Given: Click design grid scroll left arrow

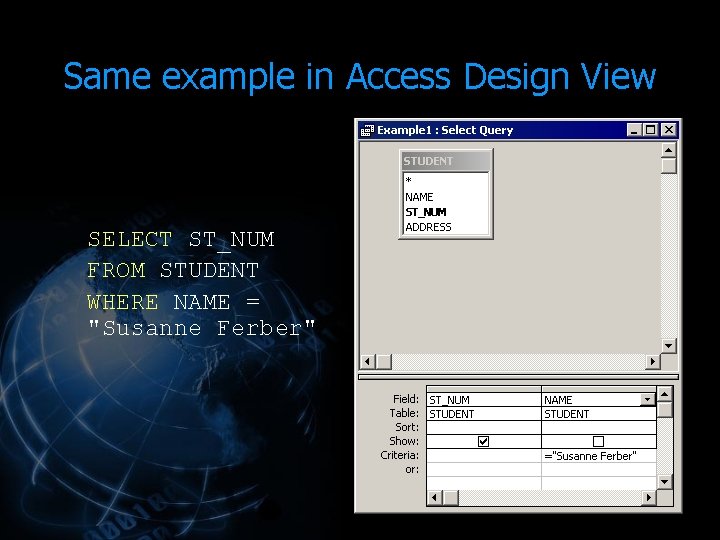Looking at the screenshot, I should point(434,497).
